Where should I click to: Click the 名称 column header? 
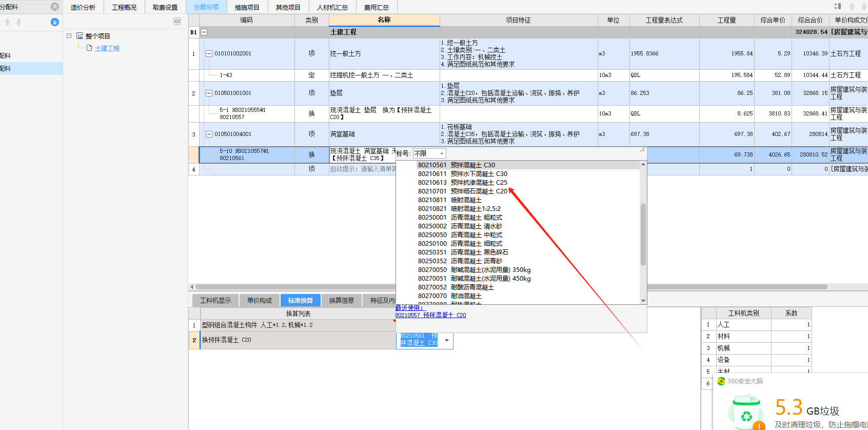384,20
